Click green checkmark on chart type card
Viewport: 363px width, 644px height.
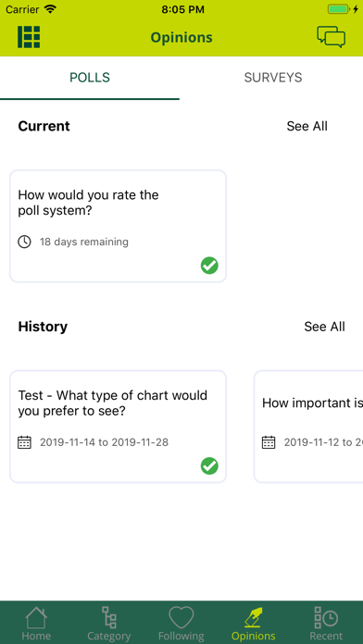click(209, 466)
